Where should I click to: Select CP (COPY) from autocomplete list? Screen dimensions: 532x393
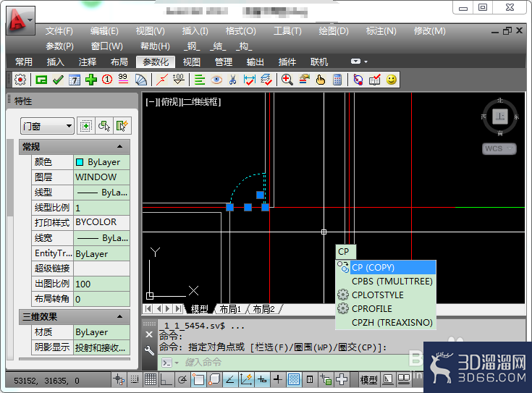(386, 268)
